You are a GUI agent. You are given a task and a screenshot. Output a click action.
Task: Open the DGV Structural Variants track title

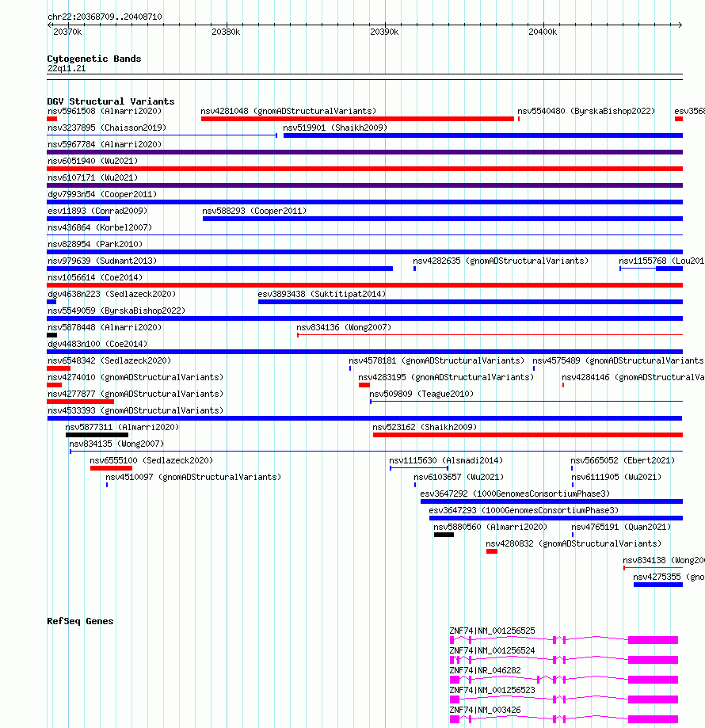coord(110,101)
